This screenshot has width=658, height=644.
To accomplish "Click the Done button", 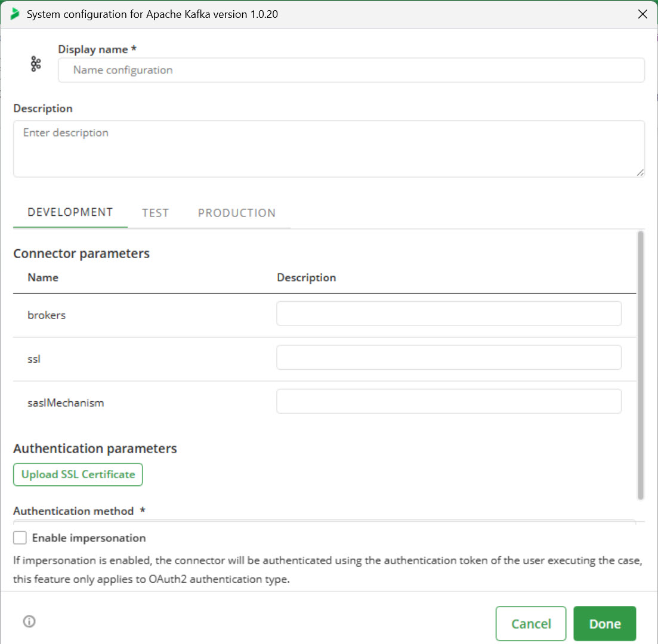I will (605, 624).
